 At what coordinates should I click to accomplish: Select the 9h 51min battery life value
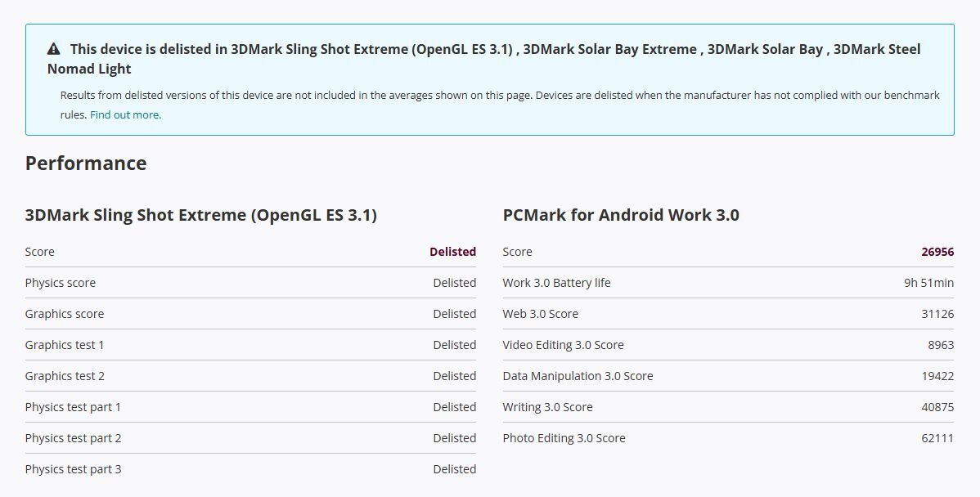click(x=930, y=283)
